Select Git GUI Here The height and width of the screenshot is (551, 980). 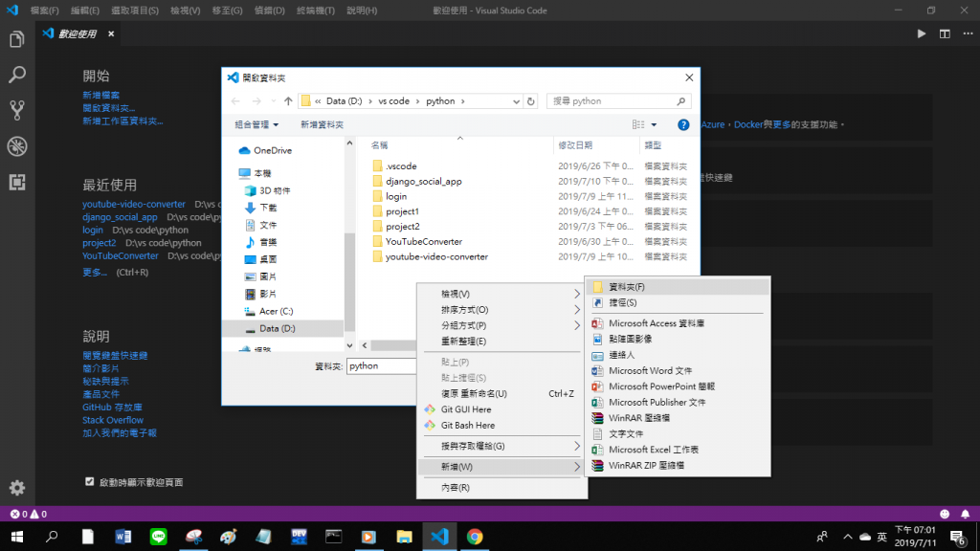pos(501,409)
